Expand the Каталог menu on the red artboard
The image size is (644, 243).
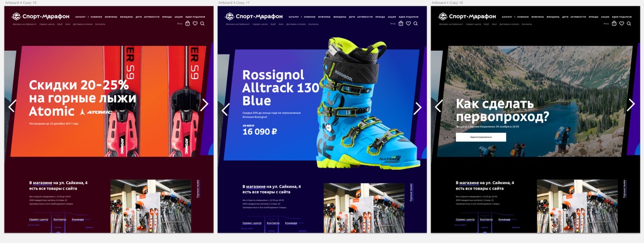click(x=80, y=17)
